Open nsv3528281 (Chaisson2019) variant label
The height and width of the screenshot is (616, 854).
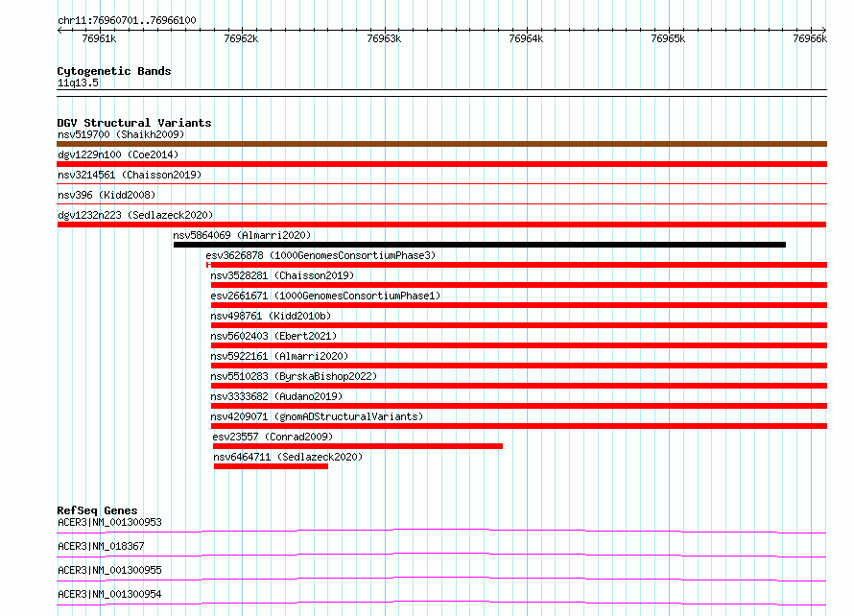coord(282,275)
